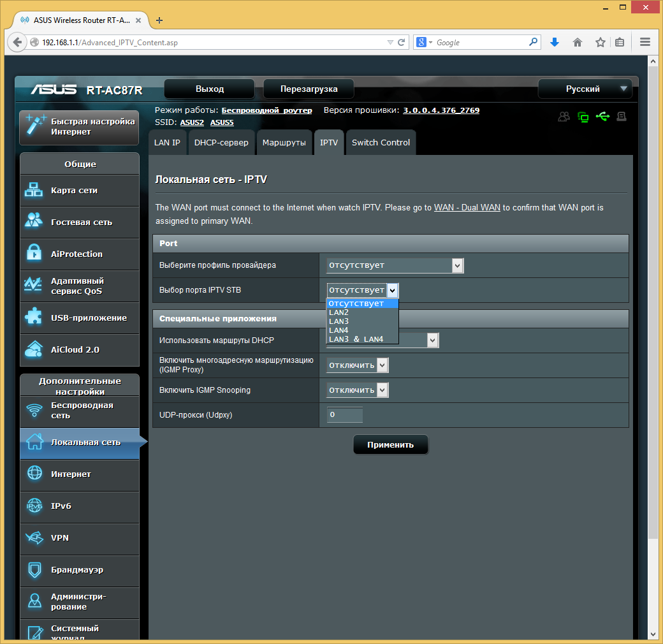The width and height of the screenshot is (663, 644).
Task: Open browser hamburger menu
Action: (645, 42)
